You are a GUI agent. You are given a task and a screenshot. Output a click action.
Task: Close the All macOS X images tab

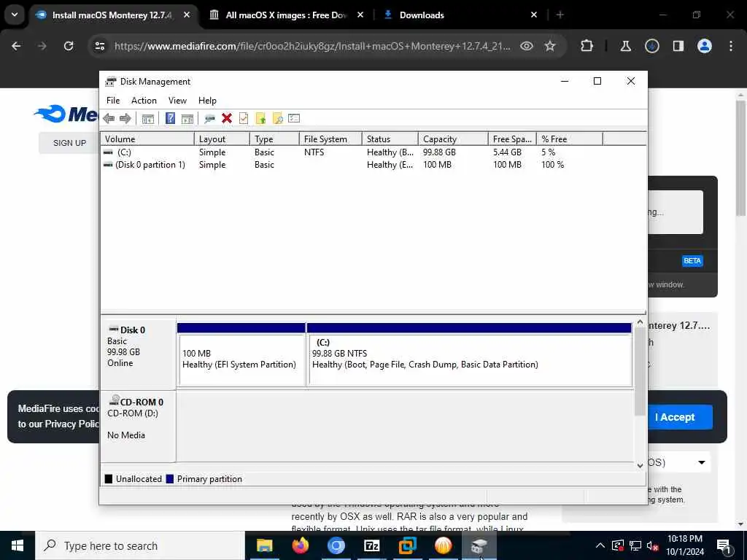tap(360, 15)
